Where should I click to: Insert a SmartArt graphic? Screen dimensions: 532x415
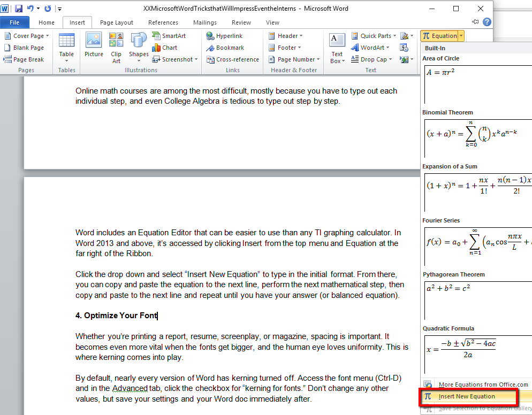pyautogui.click(x=169, y=36)
